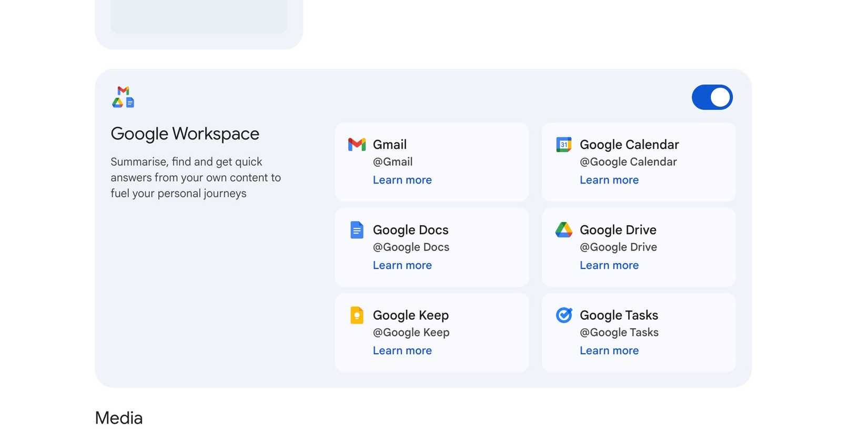Viewport: 868px width, 444px height.
Task: Click the Google Calendar icon
Action: 563,144
